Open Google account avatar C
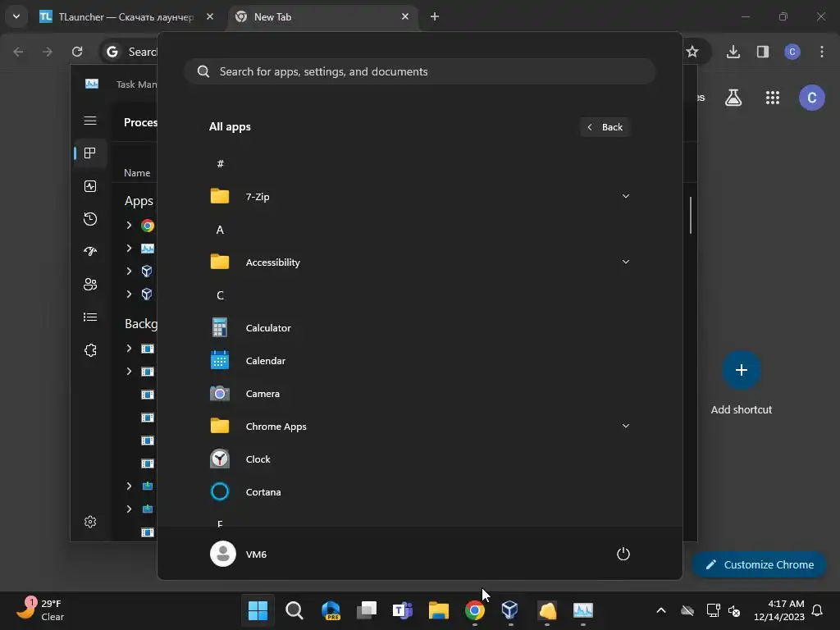Screen dimensions: 840x630 click(x=811, y=98)
